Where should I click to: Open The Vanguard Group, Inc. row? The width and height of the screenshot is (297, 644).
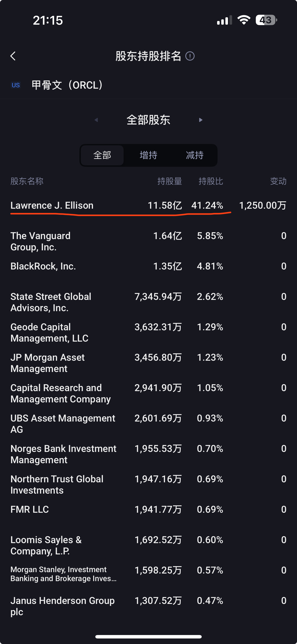[148, 241]
